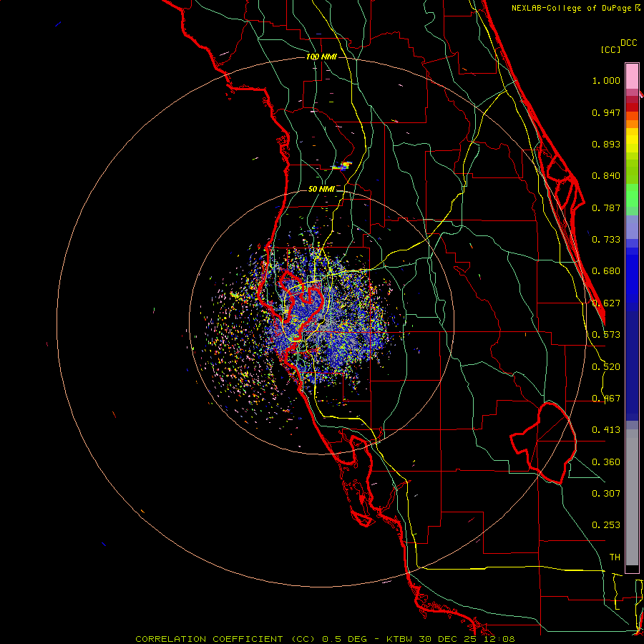Click the 0.787 scale value
This screenshot has height=644, width=644.
(x=606, y=208)
